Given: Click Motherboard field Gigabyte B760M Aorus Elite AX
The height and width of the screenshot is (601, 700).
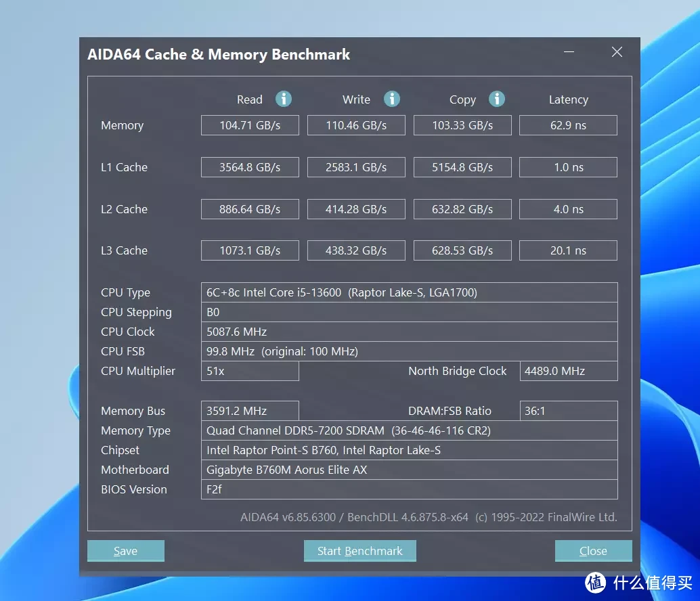Looking at the screenshot, I should coord(410,470).
